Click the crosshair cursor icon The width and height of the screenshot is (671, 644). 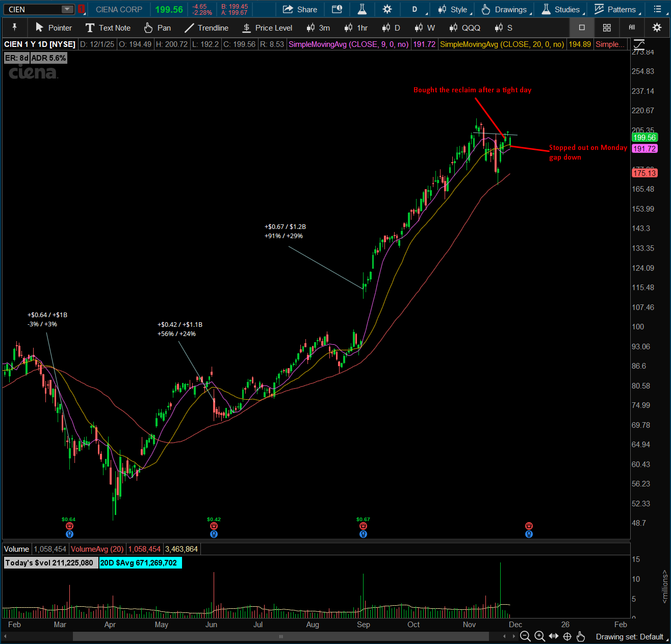(567, 636)
